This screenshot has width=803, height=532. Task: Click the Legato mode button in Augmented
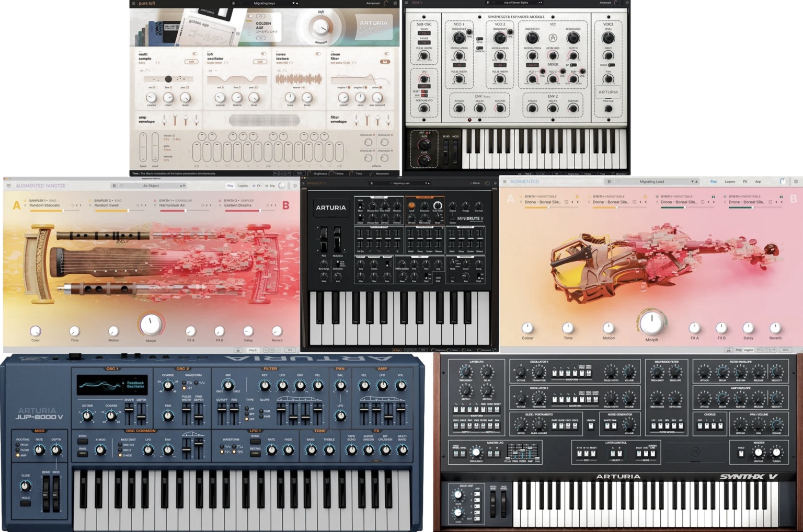coord(749,350)
